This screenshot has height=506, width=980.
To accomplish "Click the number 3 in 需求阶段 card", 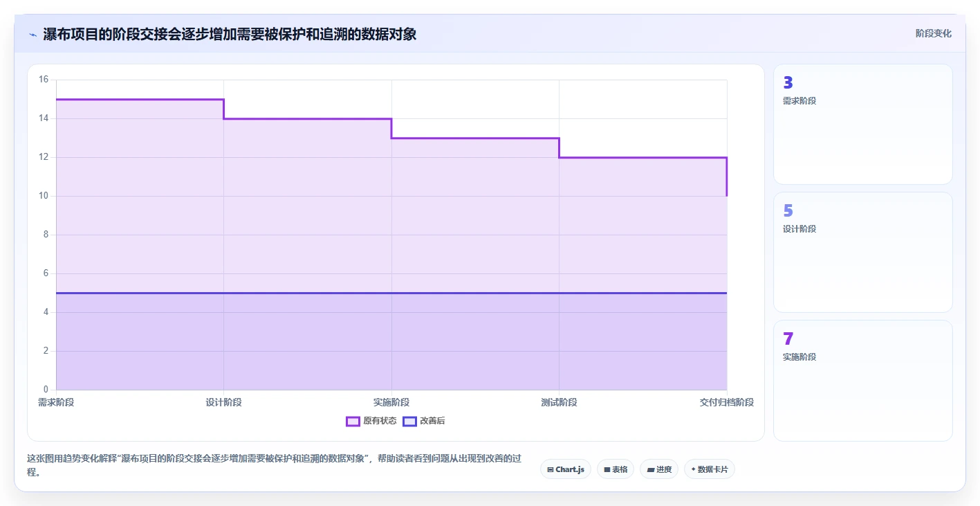I will 788,83.
